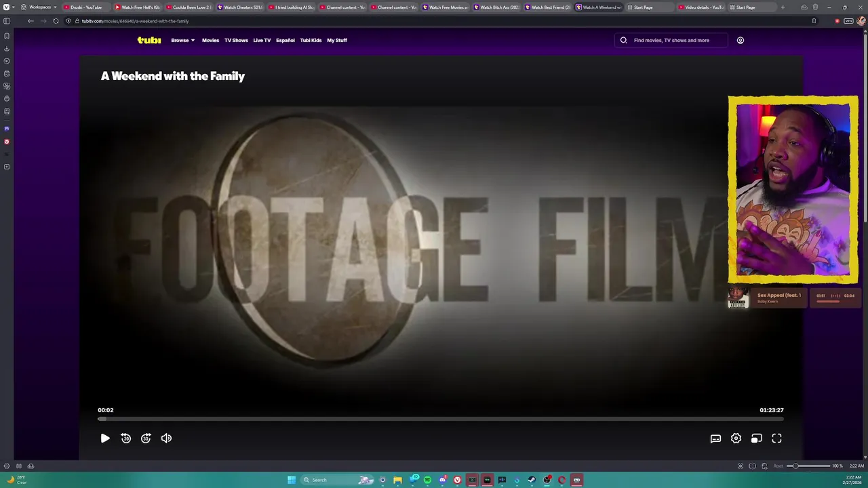Focus the Find movies, TV shows search field
This screenshot has height=488, width=868.
(671, 40)
